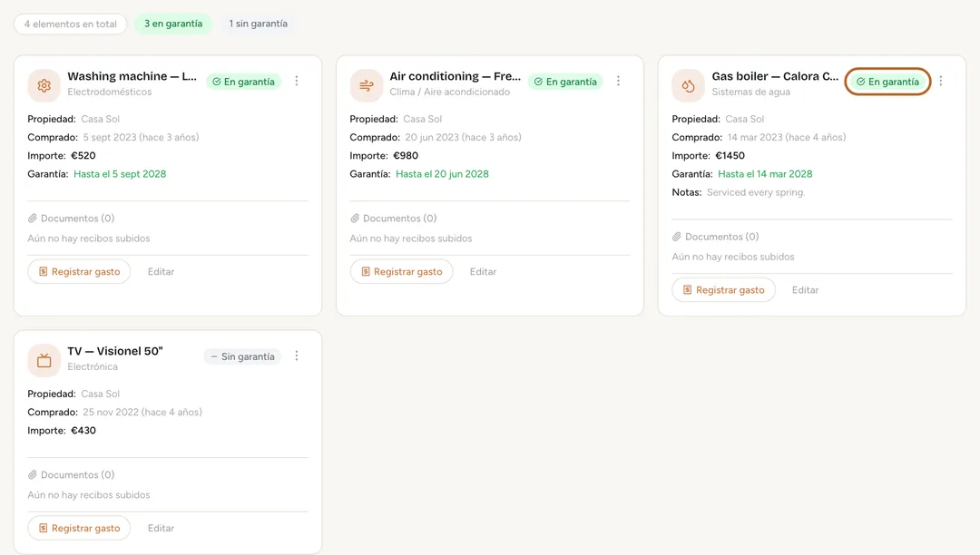Open the Gas boiler card three-dot menu
This screenshot has height=555, width=980.
click(x=941, y=81)
